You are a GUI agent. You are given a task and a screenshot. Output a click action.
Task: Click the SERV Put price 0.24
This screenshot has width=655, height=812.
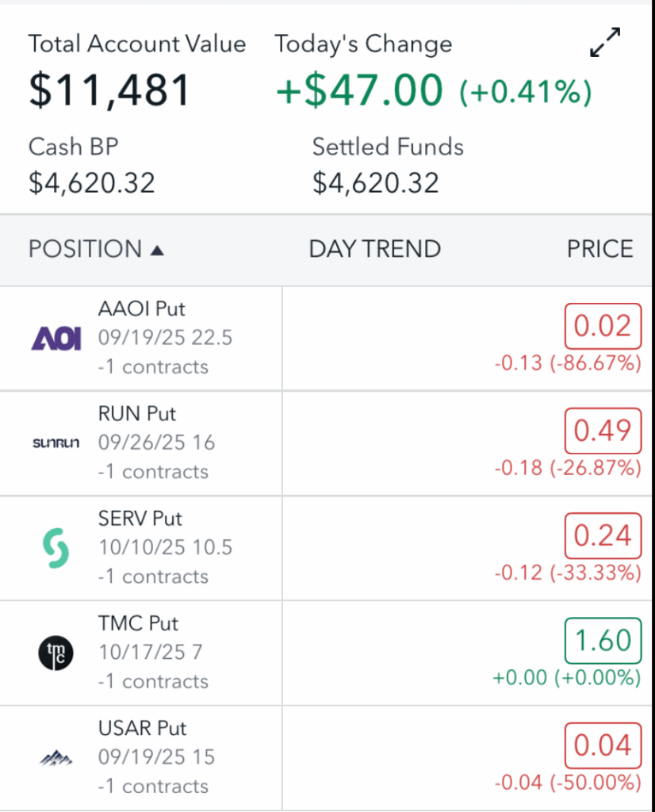tap(603, 536)
